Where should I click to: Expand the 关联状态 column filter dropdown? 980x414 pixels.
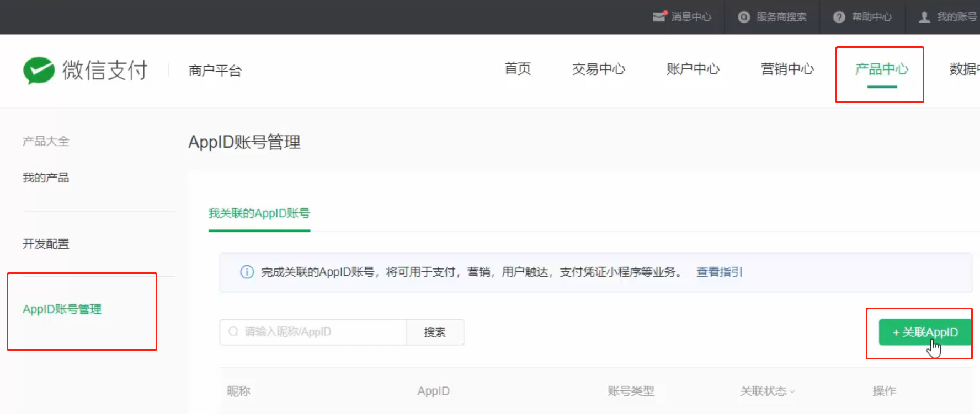[x=768, y=391]
